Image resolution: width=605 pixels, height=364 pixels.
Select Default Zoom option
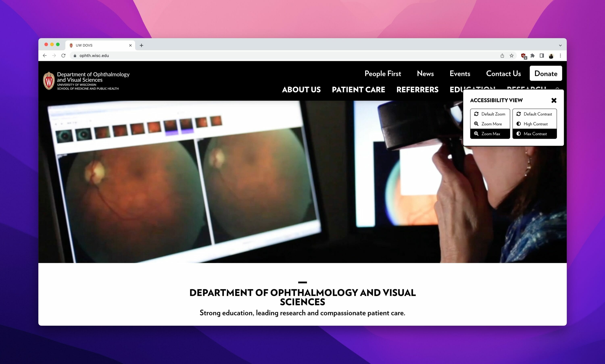490,114
